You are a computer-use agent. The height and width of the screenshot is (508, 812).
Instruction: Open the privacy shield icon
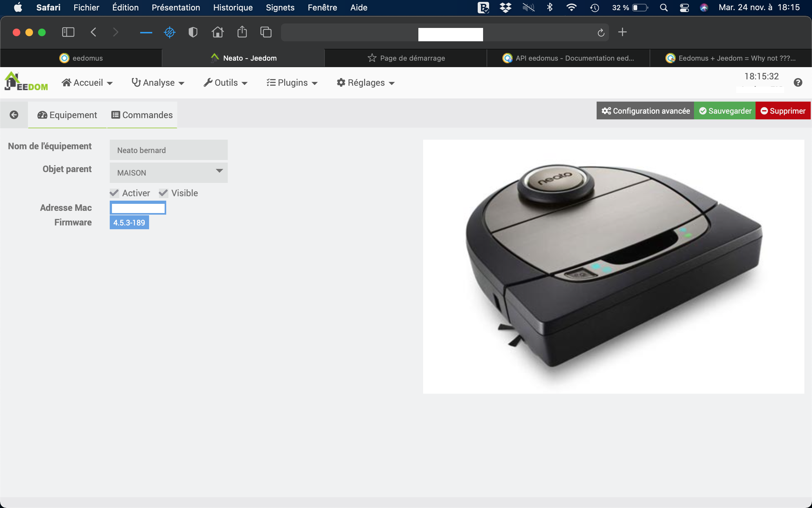193,32
